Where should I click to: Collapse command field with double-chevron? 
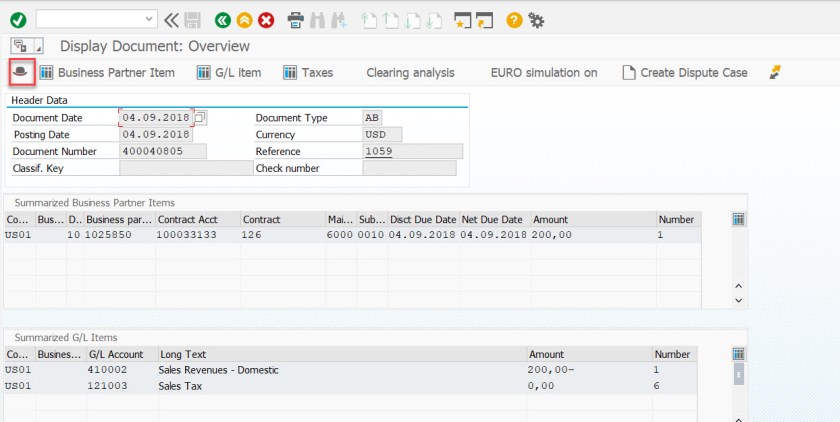pyautogui.click(x=171, y=19)
